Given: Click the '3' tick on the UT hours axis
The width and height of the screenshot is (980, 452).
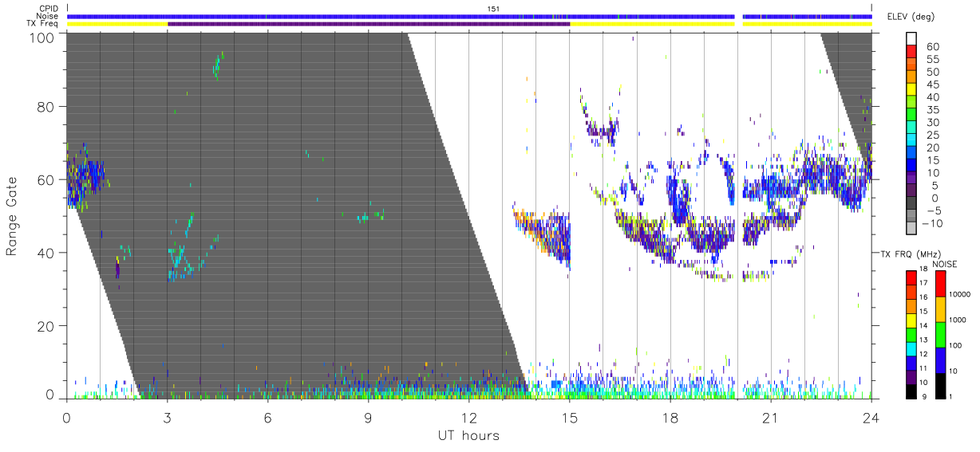Looking at the screenshot, I should [167, 416].
